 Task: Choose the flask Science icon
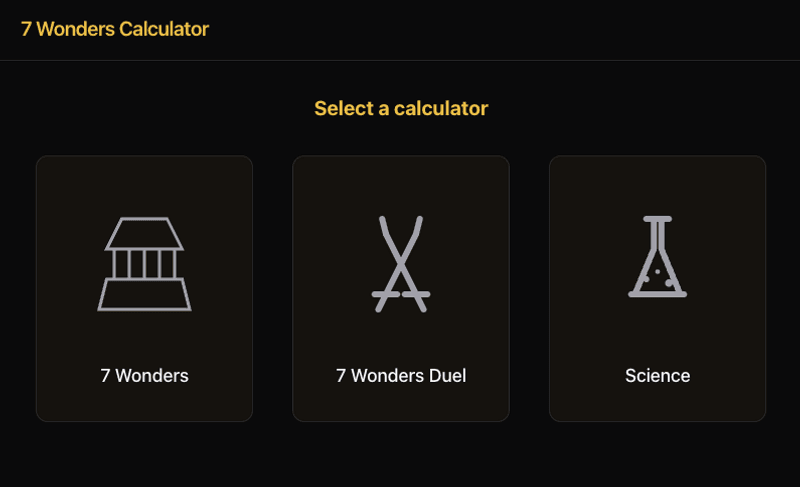(658, 257)
